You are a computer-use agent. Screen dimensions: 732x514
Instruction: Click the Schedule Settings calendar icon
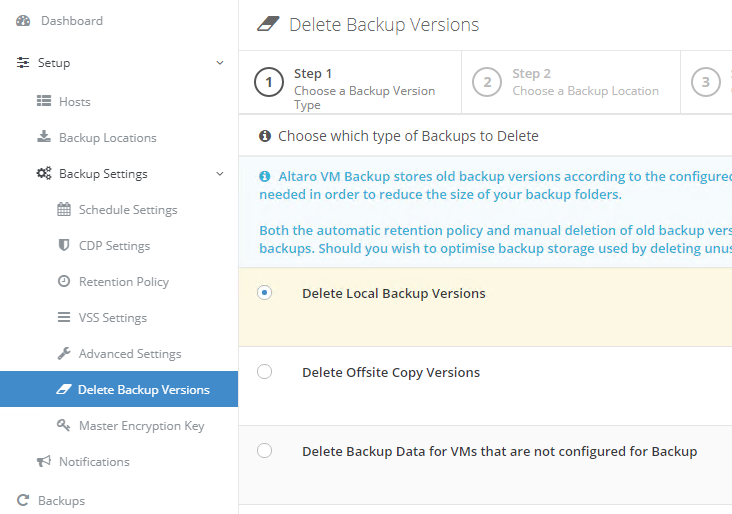[x=64, y=209]
